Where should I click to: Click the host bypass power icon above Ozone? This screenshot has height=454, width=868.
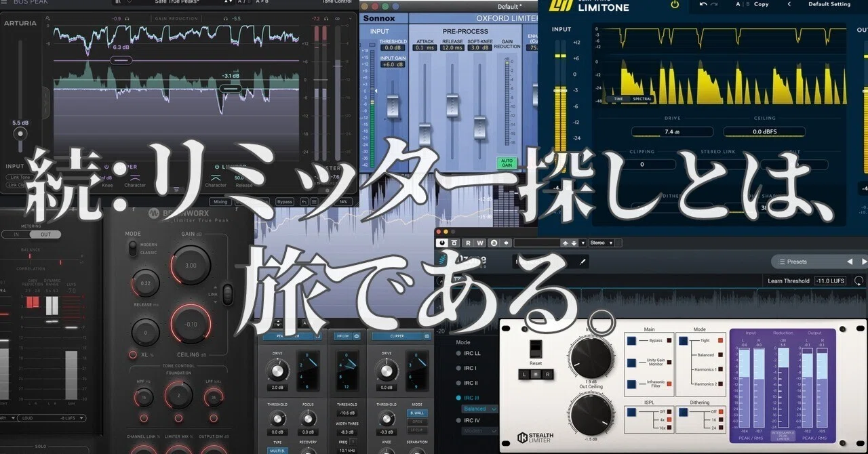pos(442,243)
